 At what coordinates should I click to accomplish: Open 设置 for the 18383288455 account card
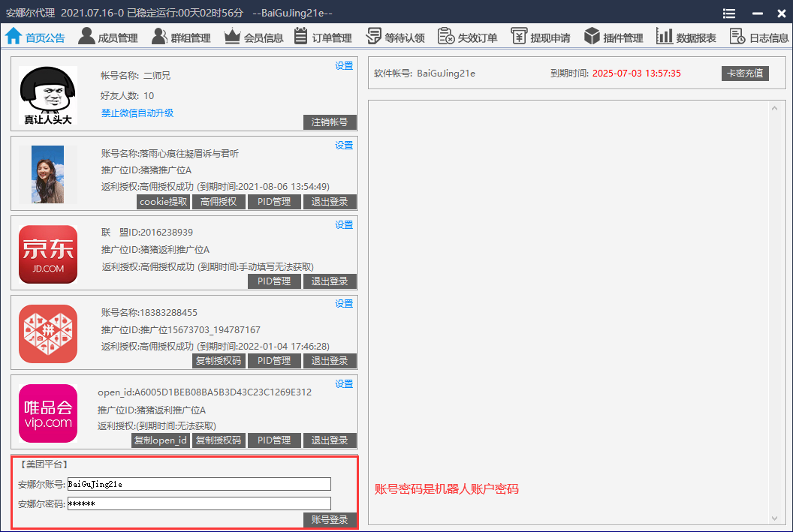click(x=344, y=304)
